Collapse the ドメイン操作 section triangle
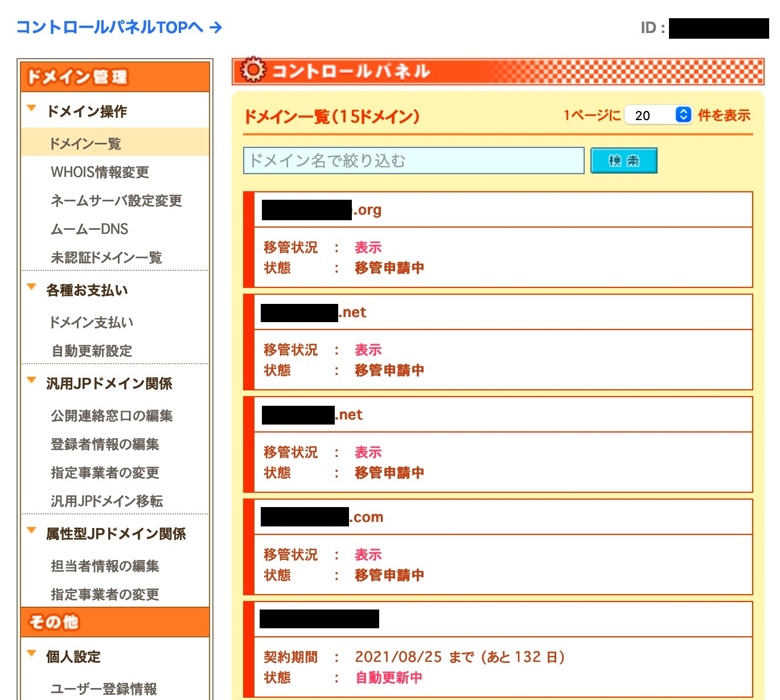 tap(32, 108)
